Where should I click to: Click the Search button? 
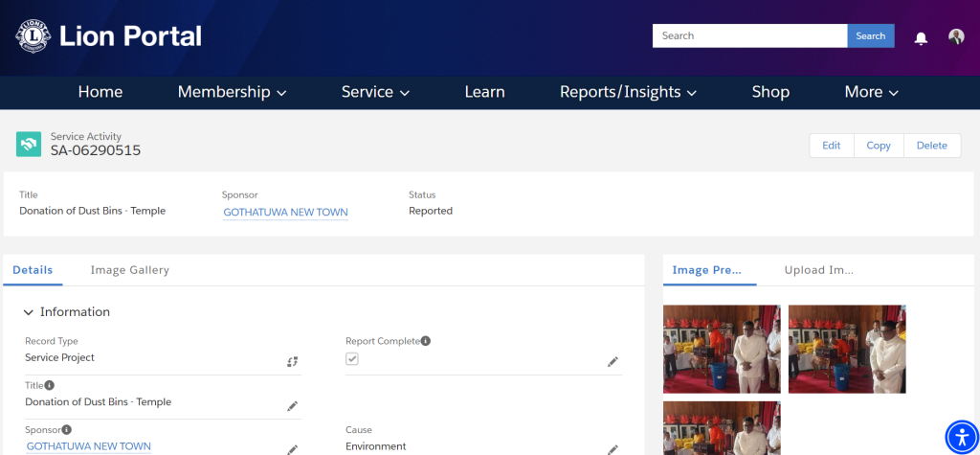click(x=871, y=35)
